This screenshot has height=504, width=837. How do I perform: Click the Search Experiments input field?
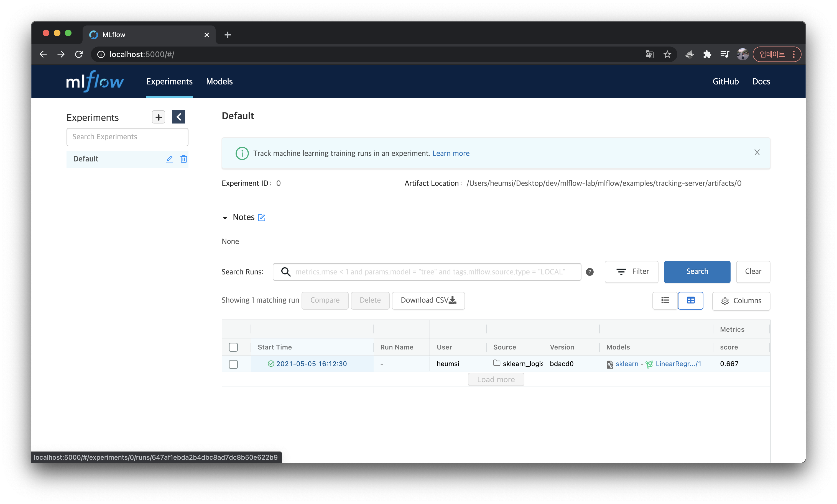click(x=127, y=137)
